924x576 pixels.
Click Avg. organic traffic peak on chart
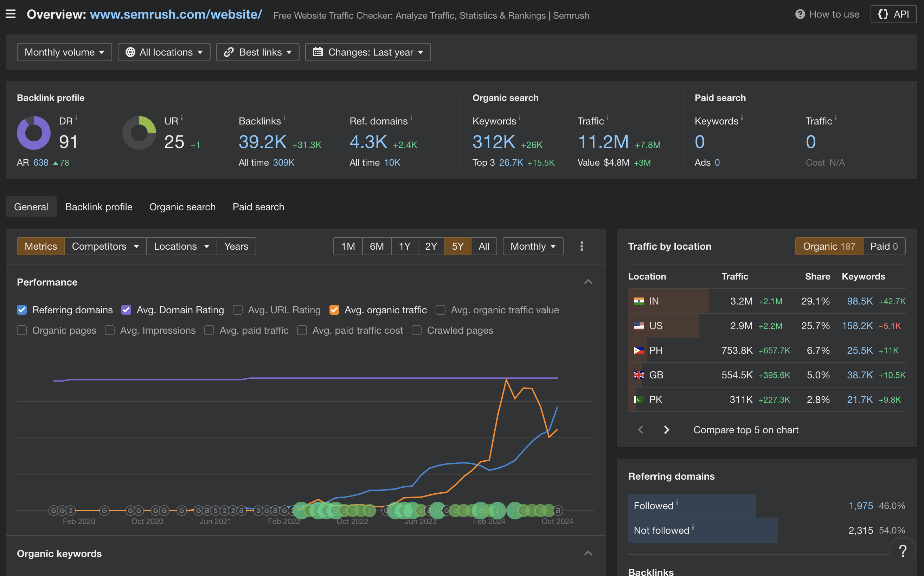(x=506, y=379)
